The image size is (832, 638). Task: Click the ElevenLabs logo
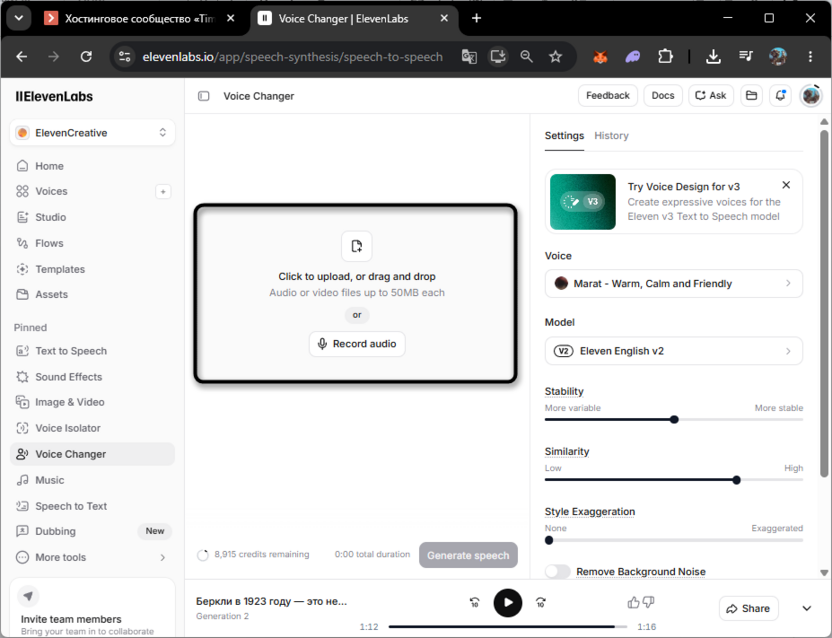pos(54,97)
